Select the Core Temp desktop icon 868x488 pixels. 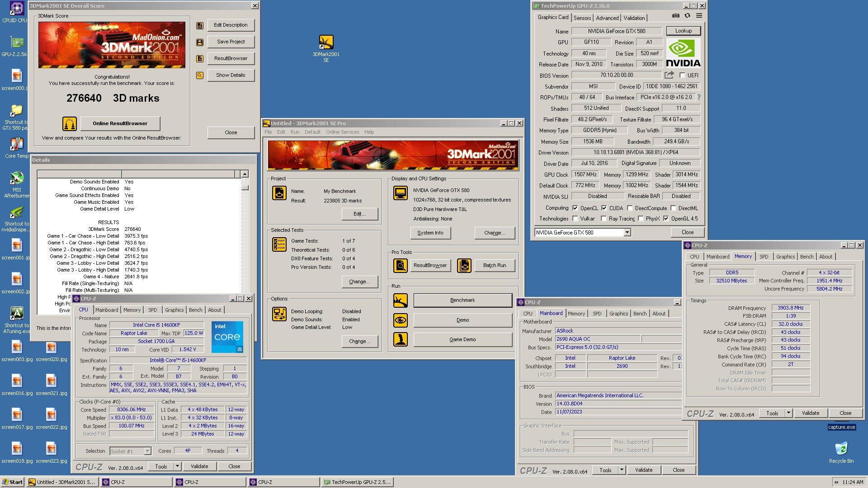click(x=17, y=148)
